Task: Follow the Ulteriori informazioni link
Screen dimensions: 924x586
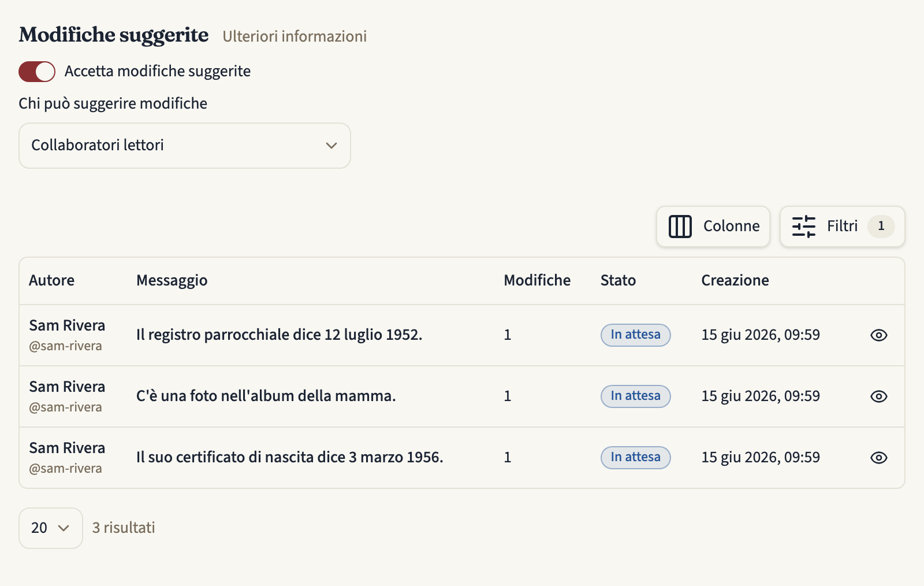Action: [295, 36]
